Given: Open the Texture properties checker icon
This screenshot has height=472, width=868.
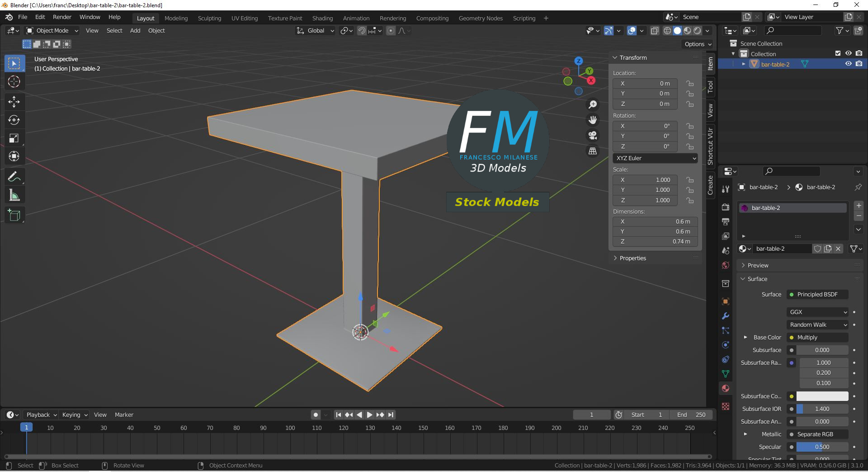Looking at the screenshot, I should tap(726, 406).
